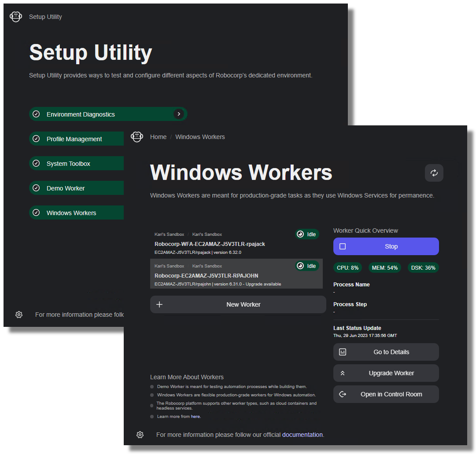Viewport: 476px width, 454px height.
Task: Open Demo Worker menu entry
Action: (x=76, y=188)
